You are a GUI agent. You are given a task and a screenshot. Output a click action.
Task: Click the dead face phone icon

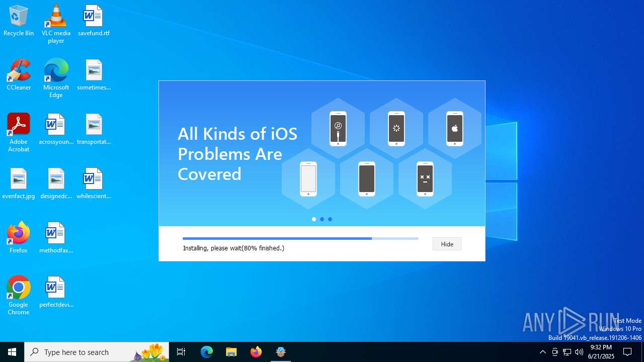click(425, 179)
